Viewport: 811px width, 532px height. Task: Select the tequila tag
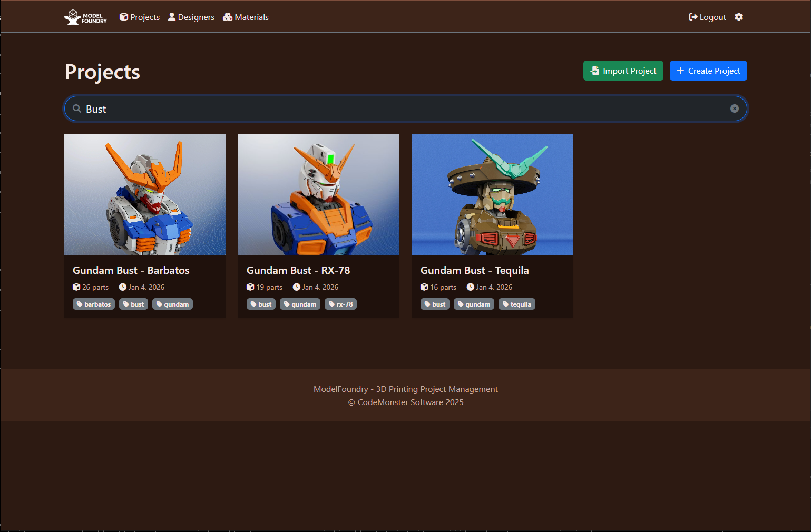(516, 304)
